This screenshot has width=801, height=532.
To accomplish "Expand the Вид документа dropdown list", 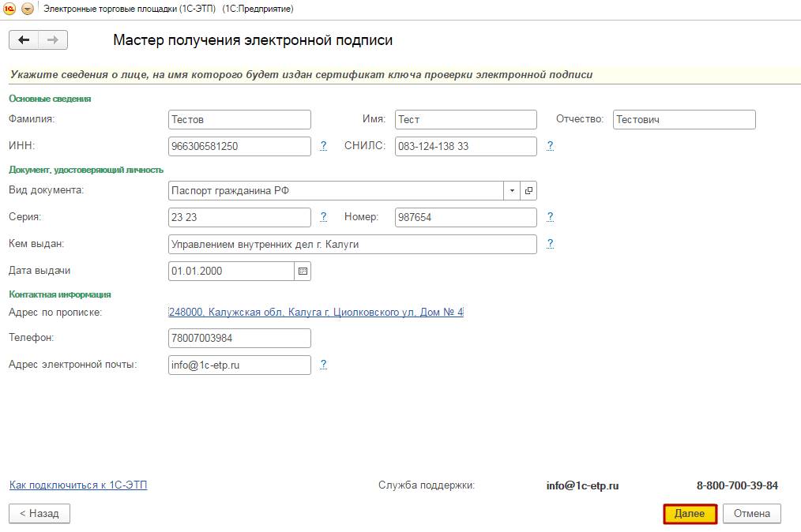I will (x=512, y=191).
